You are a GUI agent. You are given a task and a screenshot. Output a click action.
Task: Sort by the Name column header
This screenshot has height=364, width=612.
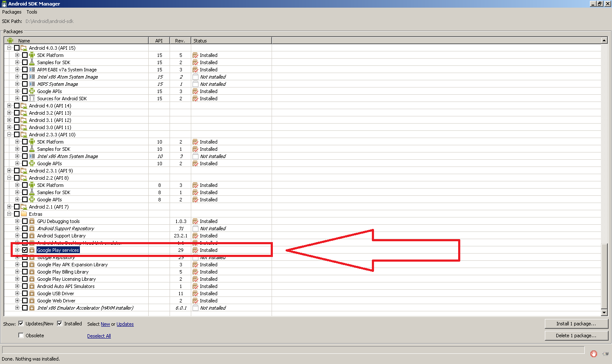(x=76, y=41)
